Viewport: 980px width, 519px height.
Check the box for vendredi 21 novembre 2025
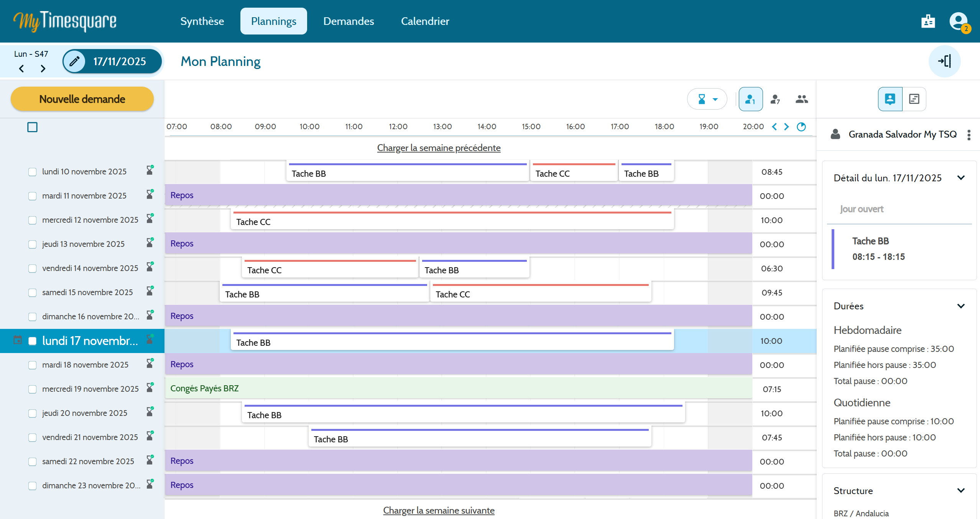(33, 438)
